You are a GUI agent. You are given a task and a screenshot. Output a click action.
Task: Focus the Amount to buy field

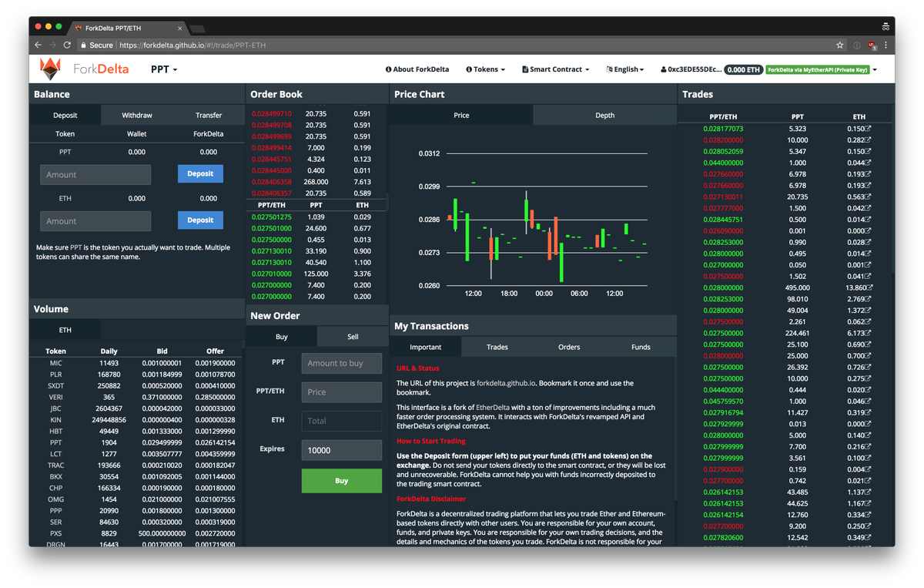342,363
